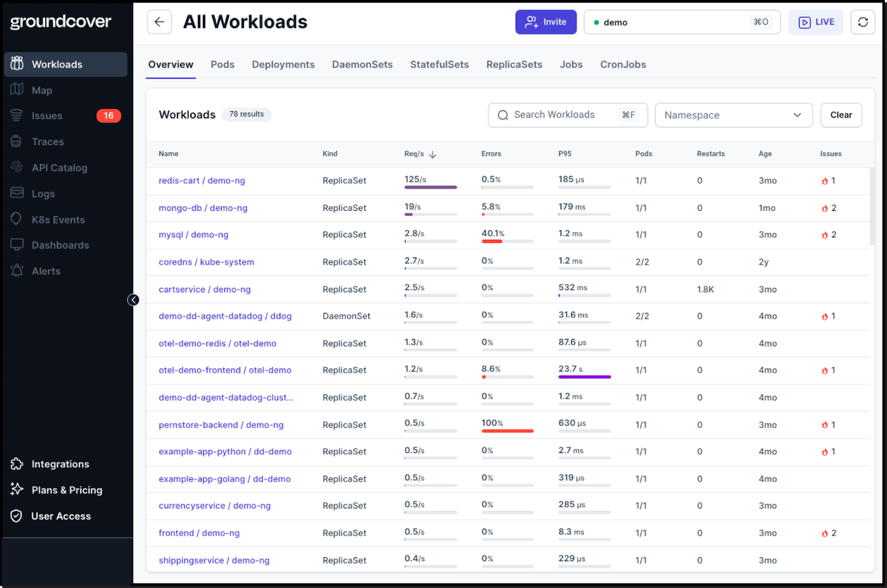Open the demo cluster selector

(682, 22)
